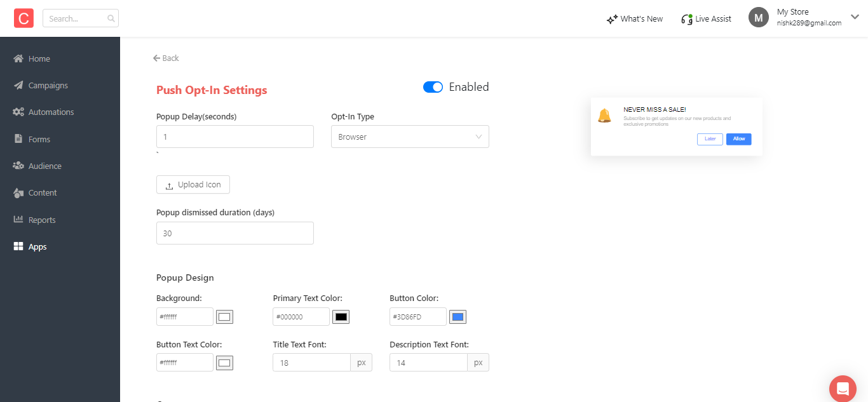The width and height of the screenshot is (868, 402).
Task: Click the search magnifier icon
Action: [x=111, y=18]
